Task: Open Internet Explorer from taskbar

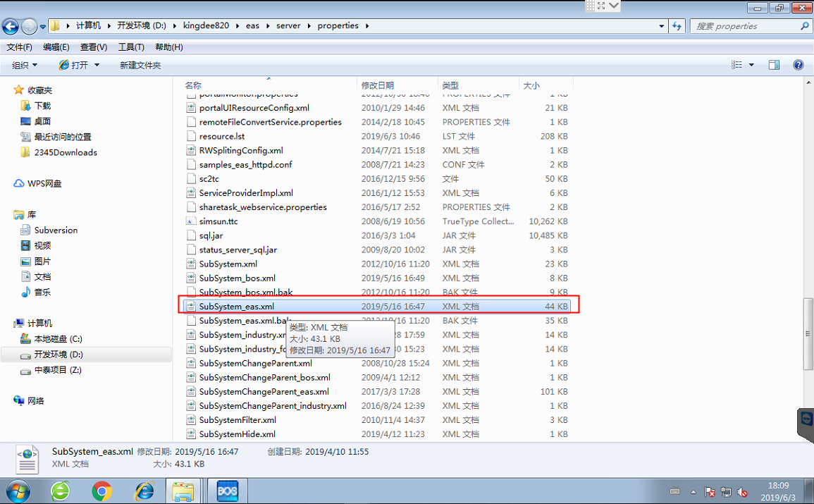Action: point(144,491)
